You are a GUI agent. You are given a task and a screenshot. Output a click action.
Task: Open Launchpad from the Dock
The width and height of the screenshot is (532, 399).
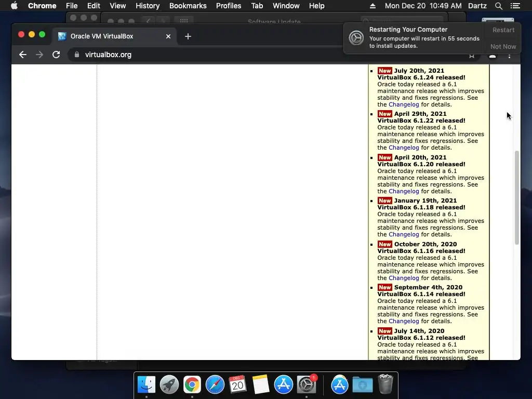[x=169, y=385]
